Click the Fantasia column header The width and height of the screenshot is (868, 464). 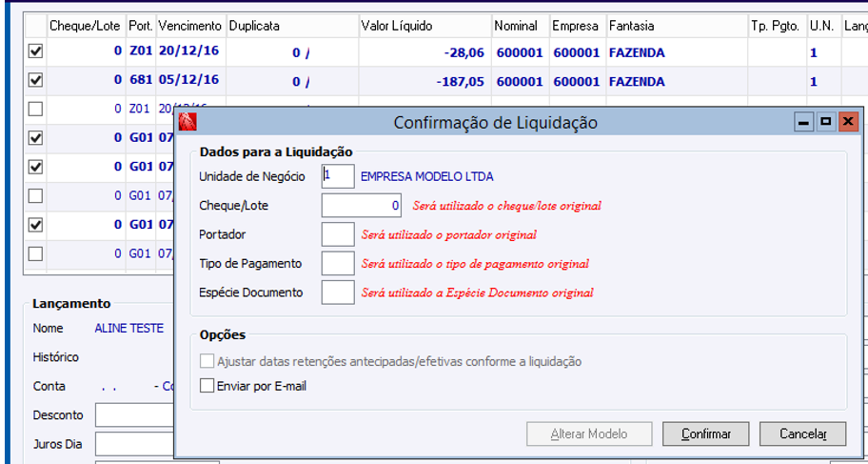(x=677, y=26)
